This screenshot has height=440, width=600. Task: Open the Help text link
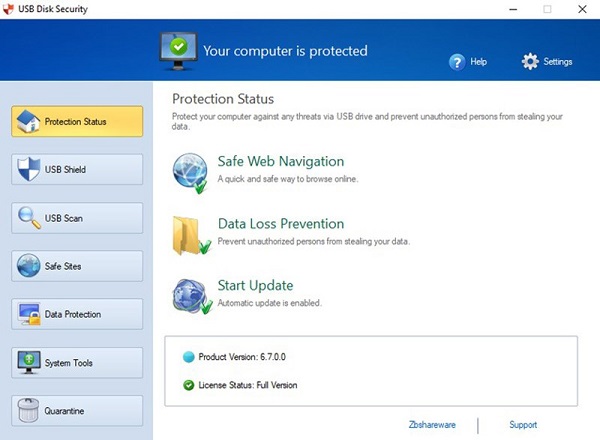tap(478, 62)
